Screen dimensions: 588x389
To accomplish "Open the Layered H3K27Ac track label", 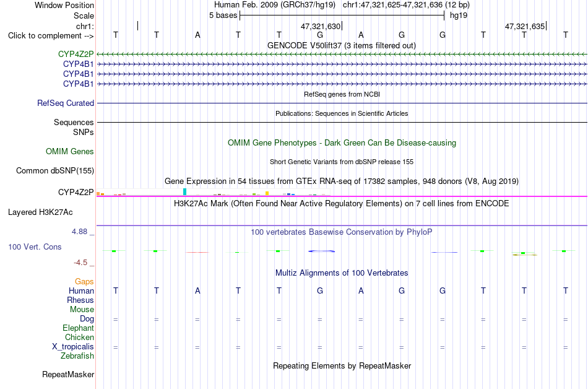I will [40, 212].
